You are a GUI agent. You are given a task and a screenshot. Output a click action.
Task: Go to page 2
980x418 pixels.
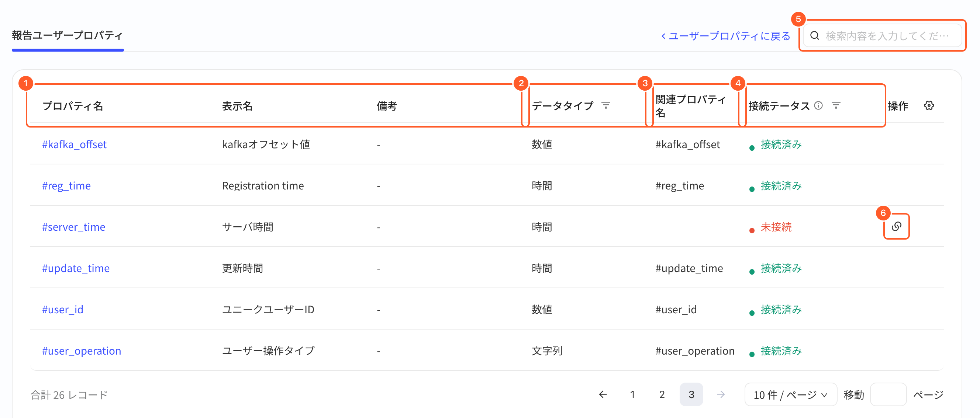662,394
